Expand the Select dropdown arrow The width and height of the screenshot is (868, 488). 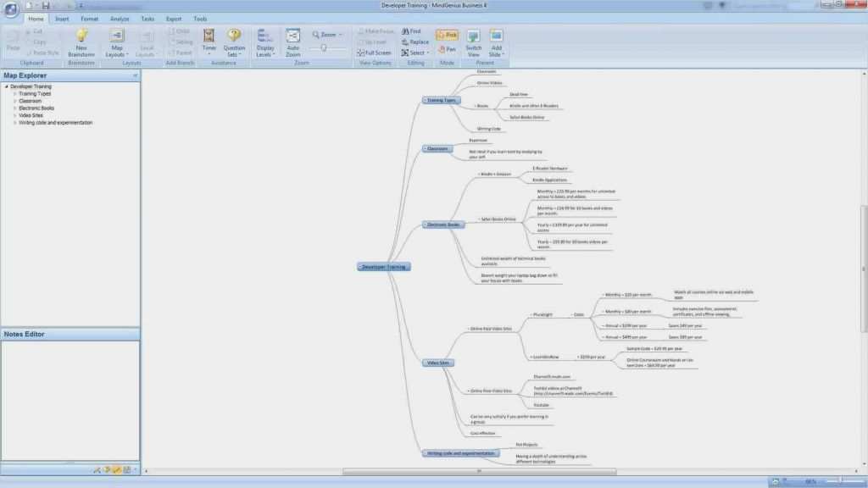427,52
